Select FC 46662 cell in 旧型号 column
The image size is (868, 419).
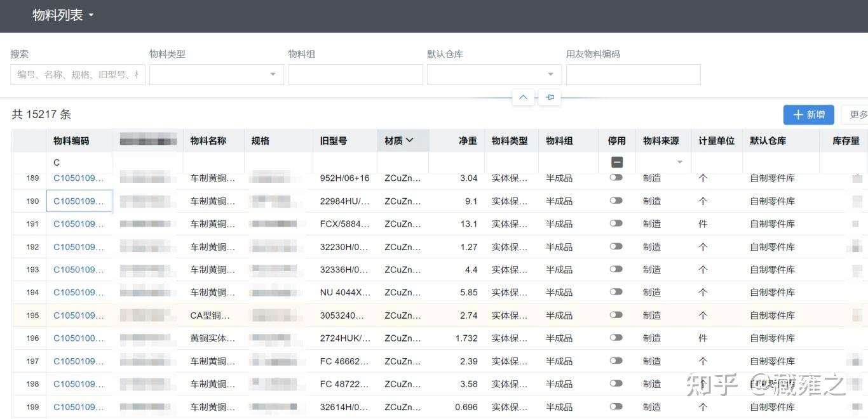coord(345,361)
